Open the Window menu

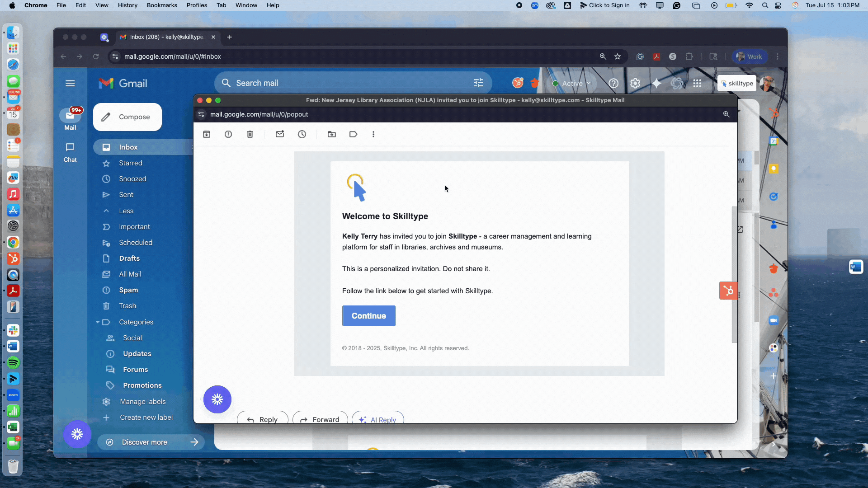246,5
